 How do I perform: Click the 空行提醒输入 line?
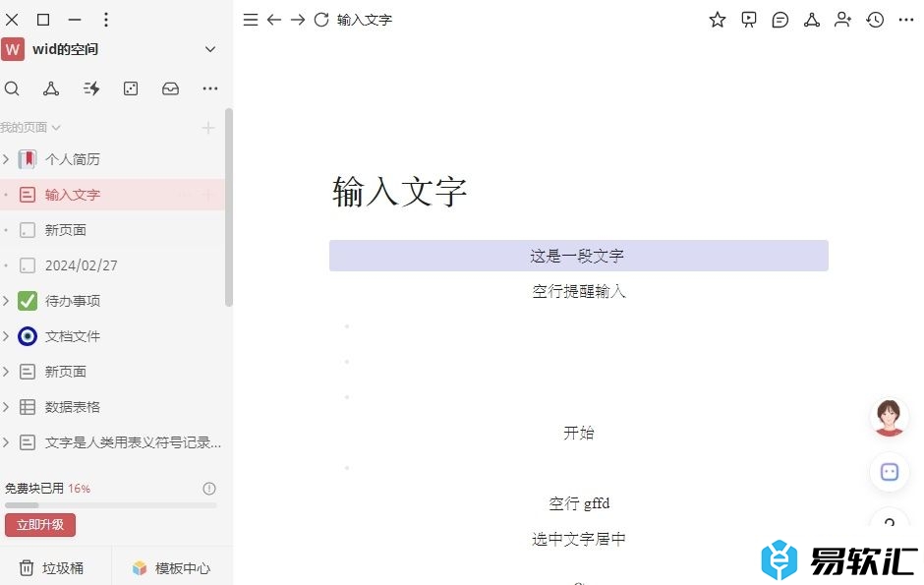pyautogui.click(x=579, y=291)
